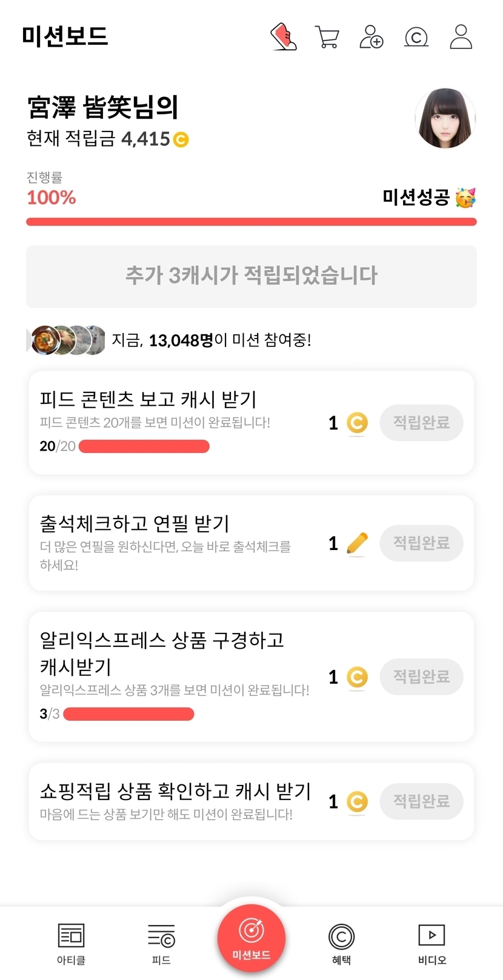This screenshot has height=980, width=503.
Task: Open the shopping cart
Action: [x=327, y=37]
